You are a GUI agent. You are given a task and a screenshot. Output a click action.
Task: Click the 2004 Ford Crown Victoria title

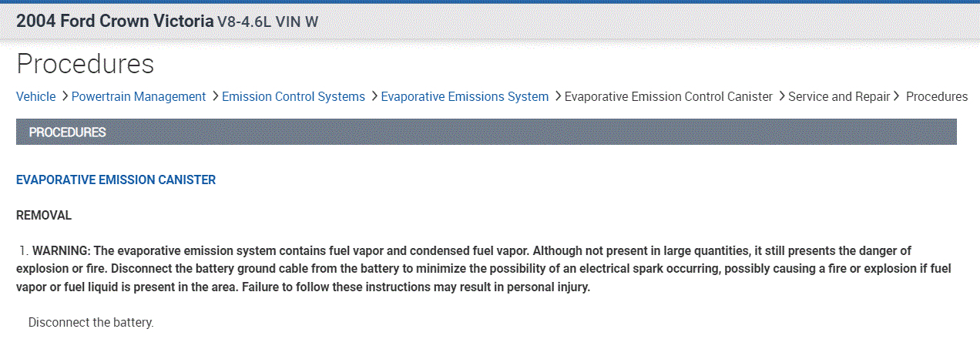pos(115,22)
